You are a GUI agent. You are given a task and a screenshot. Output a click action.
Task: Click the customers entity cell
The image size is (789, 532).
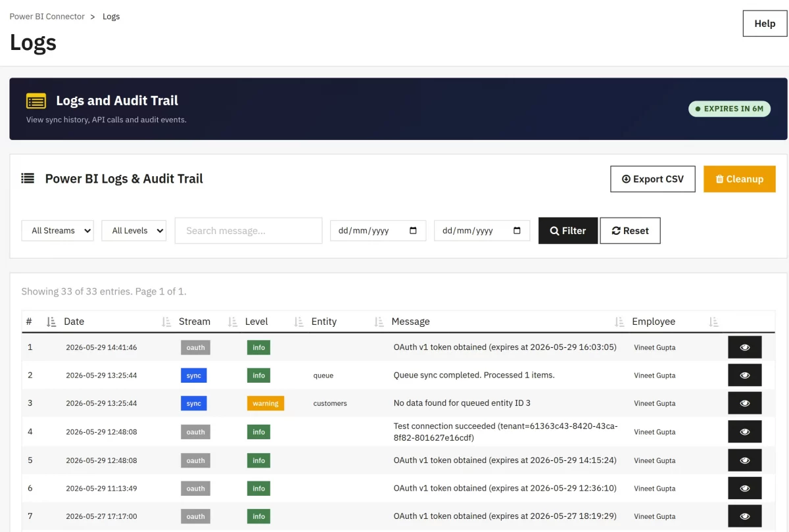click(x=330, y=403)
